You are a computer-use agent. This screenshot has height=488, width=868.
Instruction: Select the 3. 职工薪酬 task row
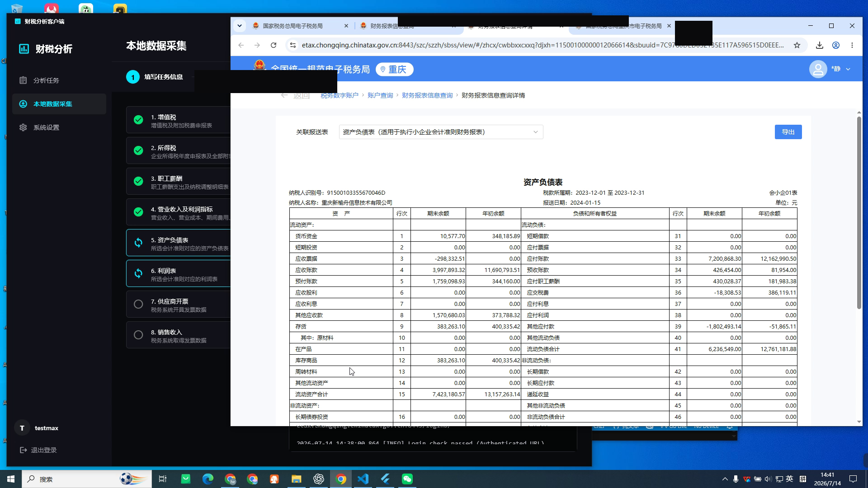(179, 182)
